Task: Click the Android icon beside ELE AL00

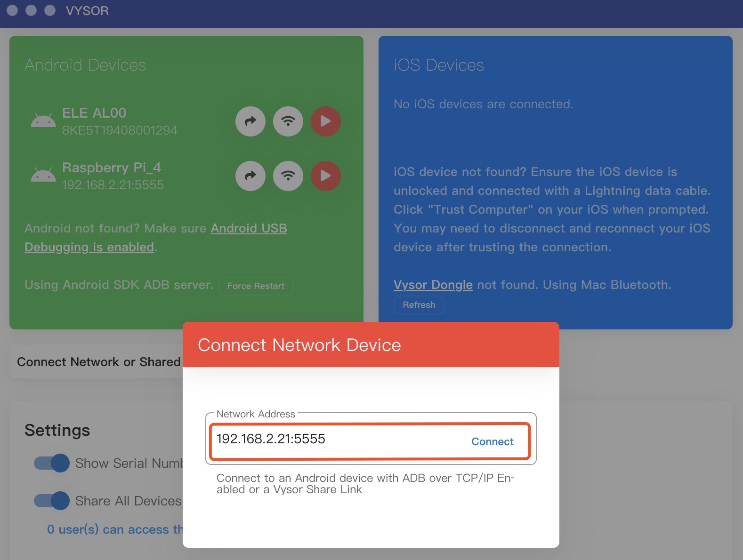Action: pyautogui.click(x=43, y=121)
